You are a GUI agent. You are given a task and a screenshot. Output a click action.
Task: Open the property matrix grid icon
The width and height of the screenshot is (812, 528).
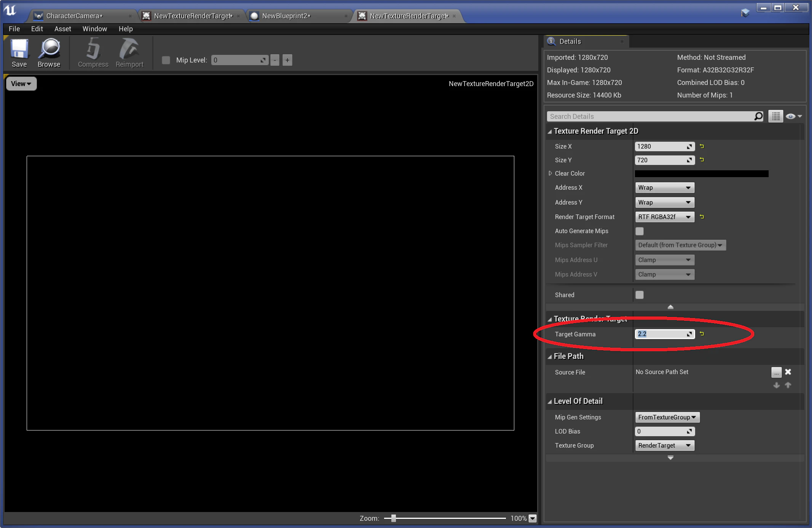click(x=776, y=116)
